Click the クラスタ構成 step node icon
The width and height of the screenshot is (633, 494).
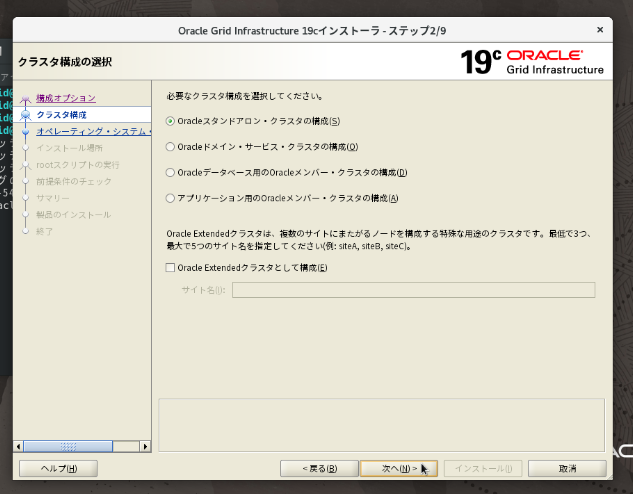(25, 115)
